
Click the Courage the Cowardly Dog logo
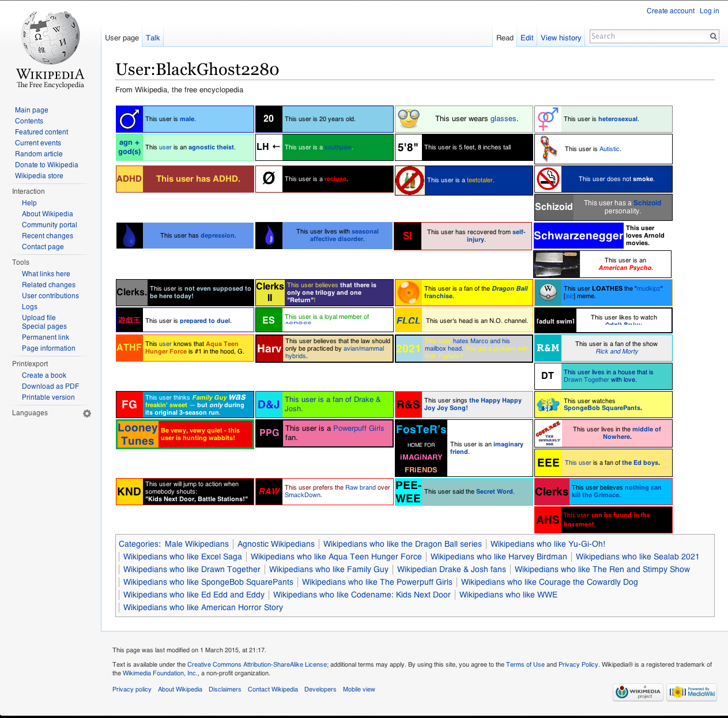point(548,433)
